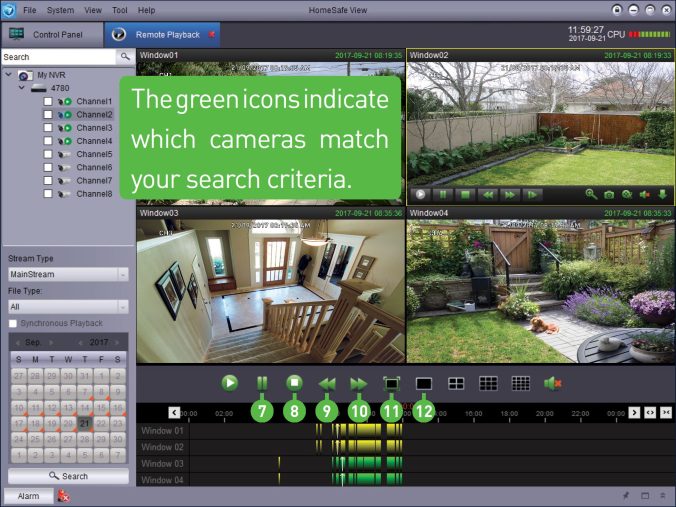Screen dimensions: 676x507
Task: Stop playback using the stop icon
Action: [294, 383]
